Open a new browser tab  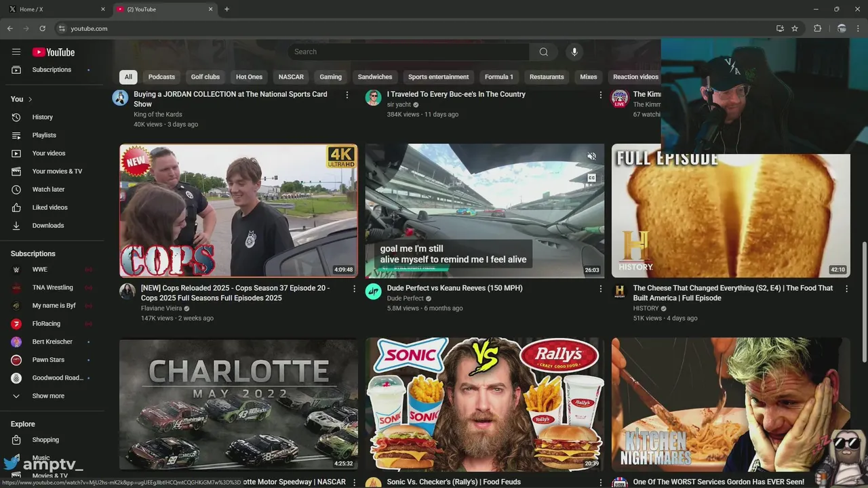226,9
